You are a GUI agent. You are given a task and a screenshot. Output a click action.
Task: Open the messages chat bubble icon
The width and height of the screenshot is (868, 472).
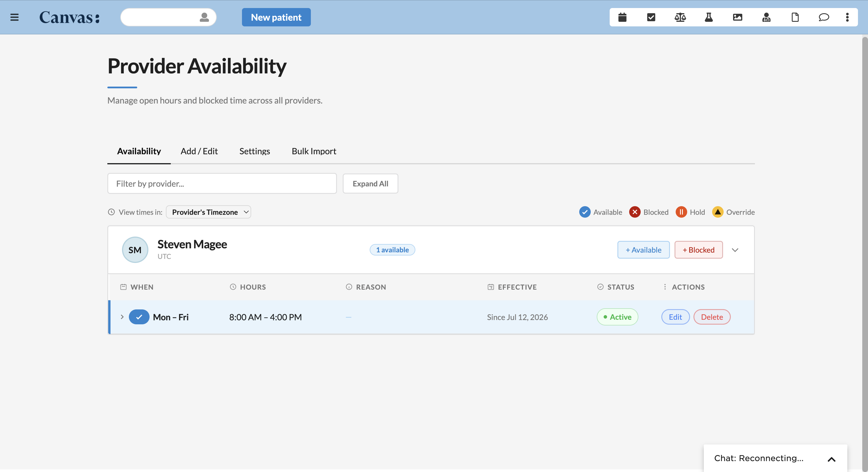click(824, 17)
